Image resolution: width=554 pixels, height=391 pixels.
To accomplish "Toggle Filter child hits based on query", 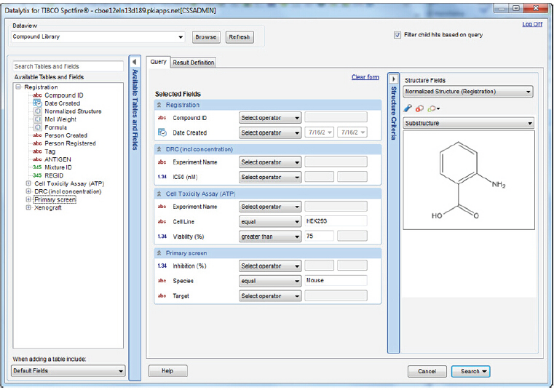I will coord(397,35).
